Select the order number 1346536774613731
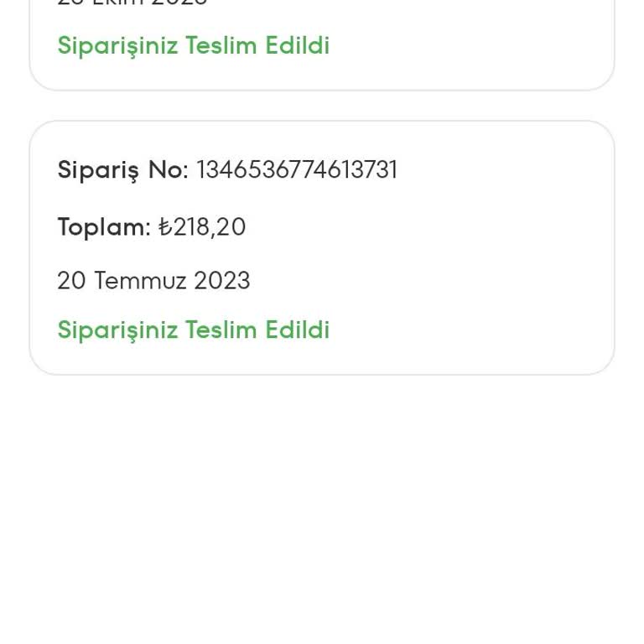Image resolution: width=644 pixels, height=644 pixels. tap(297, 170)
